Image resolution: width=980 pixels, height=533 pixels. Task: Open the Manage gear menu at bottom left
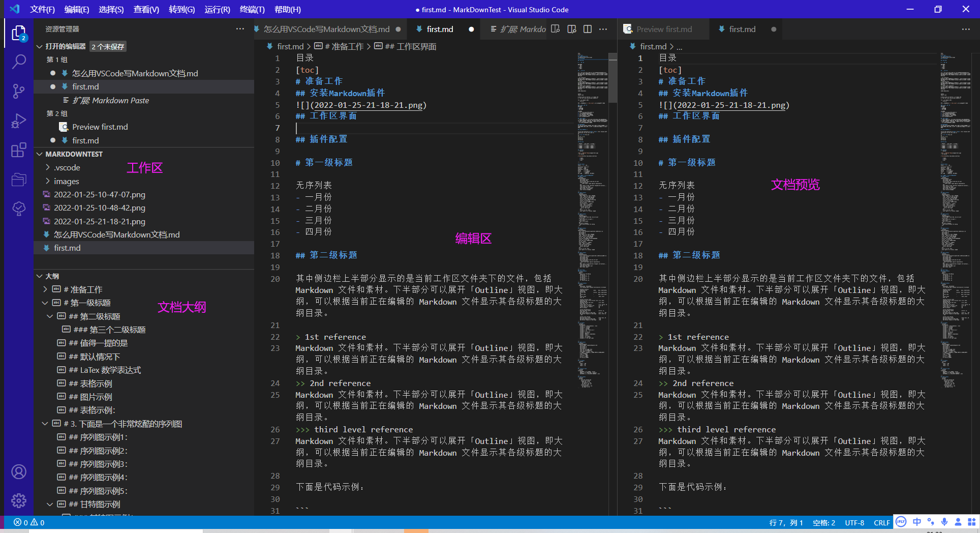19,501
